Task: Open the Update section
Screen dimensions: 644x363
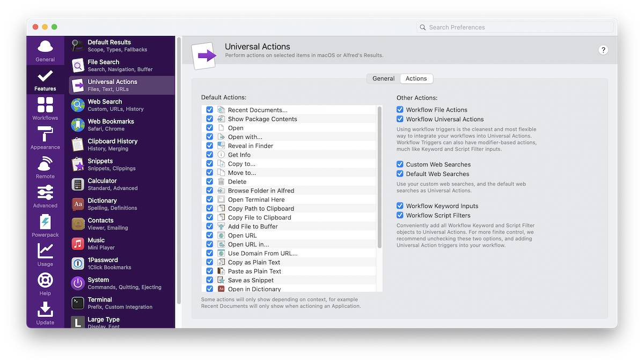Action: click(45, 314)
